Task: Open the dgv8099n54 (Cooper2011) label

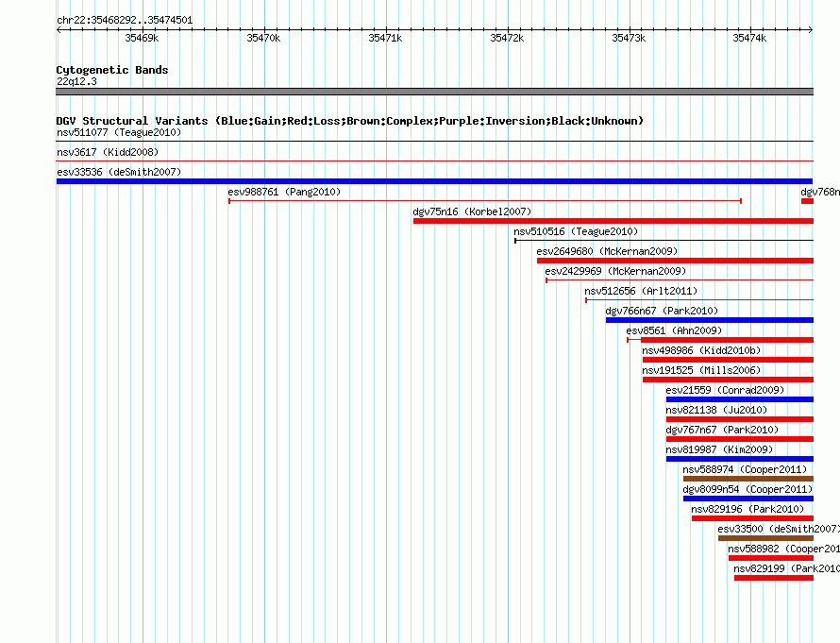Action: tap(748, 489)
